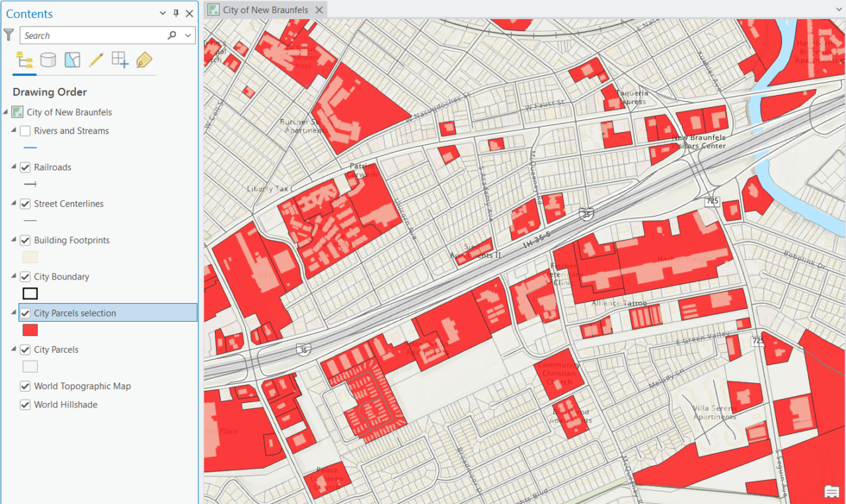
Task: Open the List By Selection view
Action: click(72, 59)
